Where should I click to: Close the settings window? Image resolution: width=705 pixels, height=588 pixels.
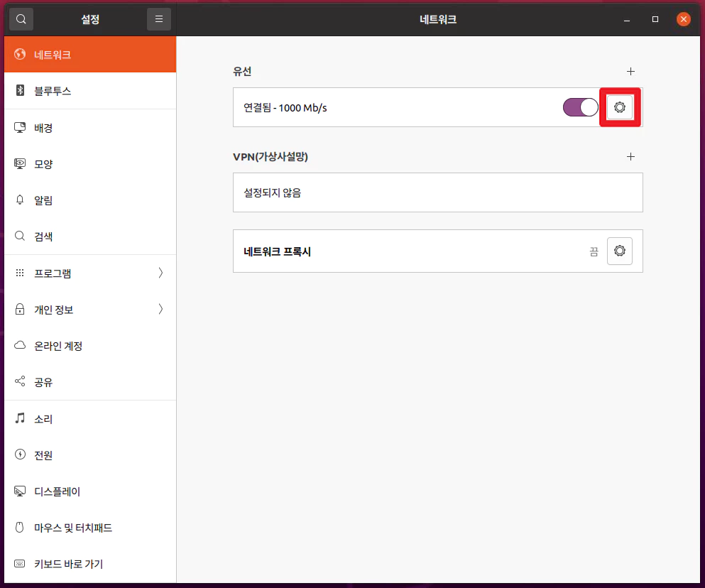point(684,19)
